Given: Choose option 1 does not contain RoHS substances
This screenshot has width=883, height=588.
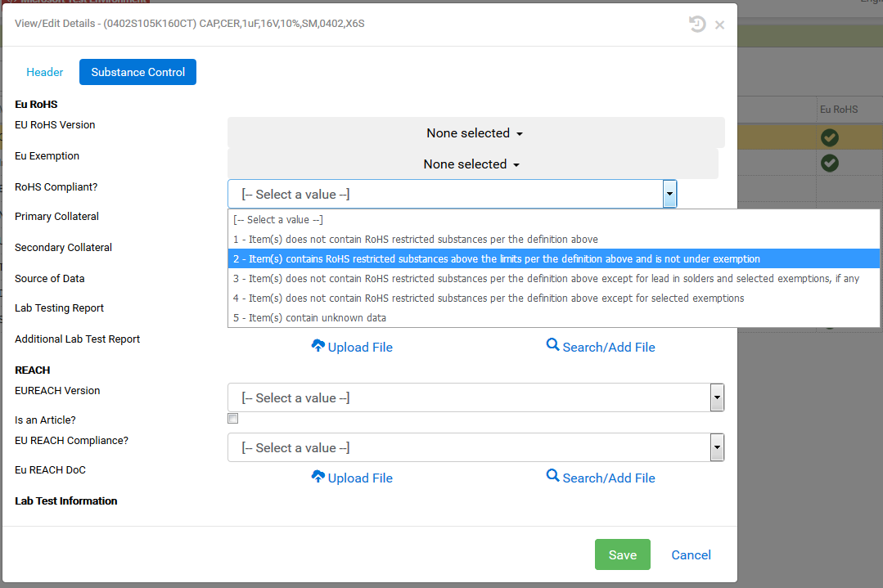Looking at the screenshot, I should 416,240.
